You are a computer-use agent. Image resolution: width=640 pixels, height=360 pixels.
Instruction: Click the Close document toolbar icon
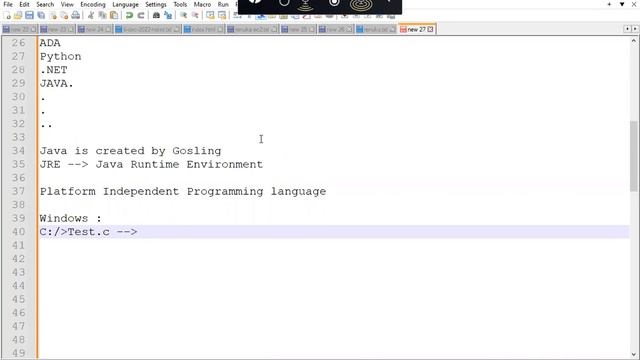(x=53, y=16)
